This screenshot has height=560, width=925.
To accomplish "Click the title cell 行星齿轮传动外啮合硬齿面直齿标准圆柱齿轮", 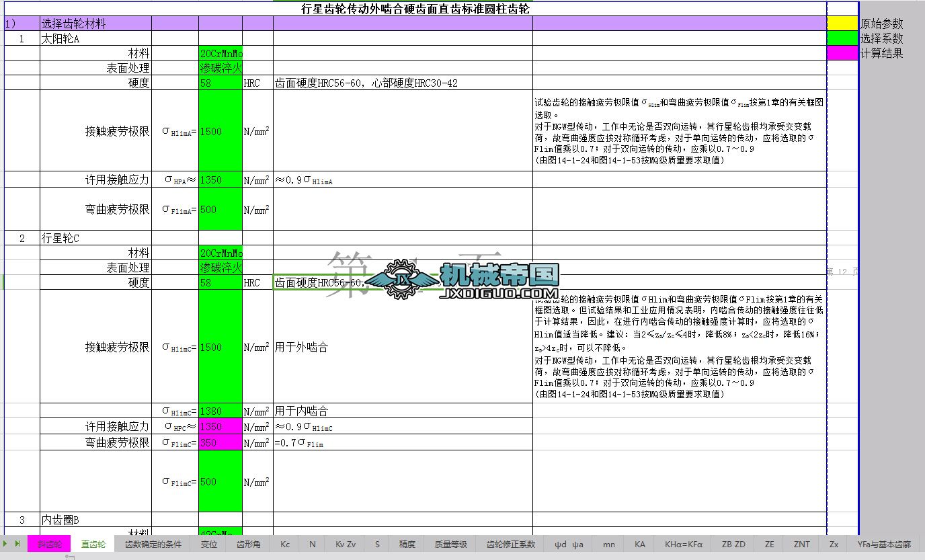I will (415, 9).
